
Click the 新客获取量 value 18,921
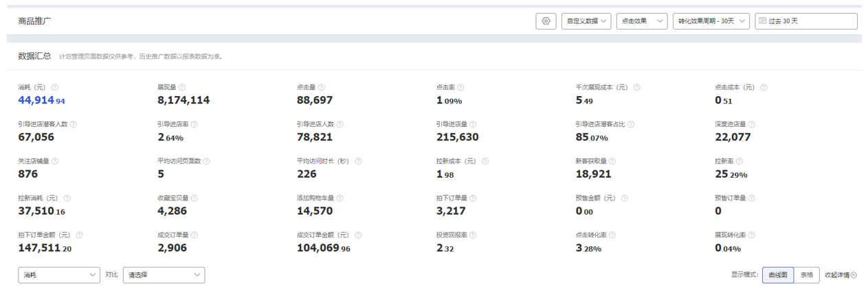click(594, 174)
